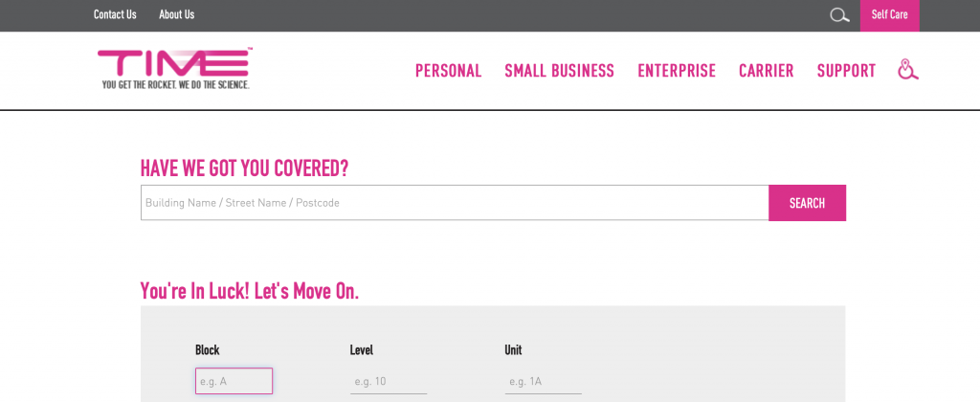
Task: Click the coverage location search icon
Action: pyautogui.click(x=908, y=70)
